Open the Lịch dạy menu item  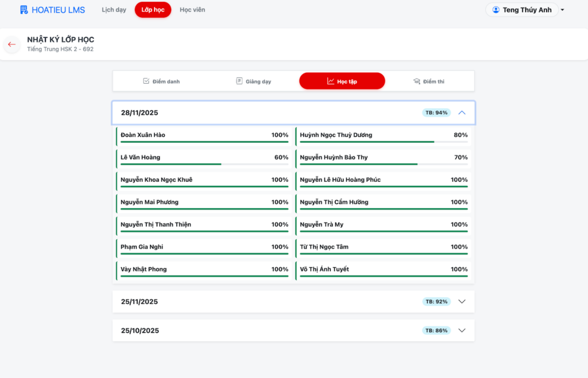pyautogui.click(x=114, y=10)
